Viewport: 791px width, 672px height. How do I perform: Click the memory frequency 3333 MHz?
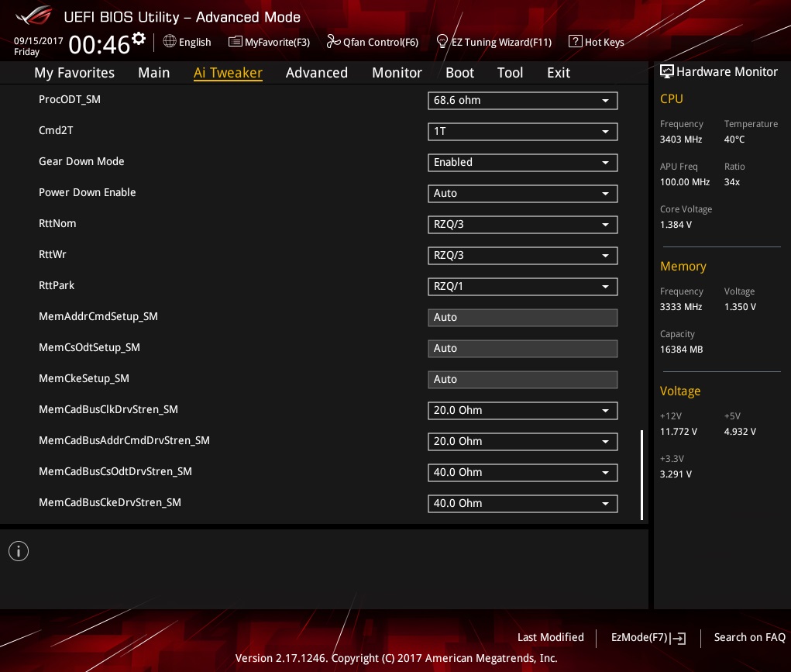pyautogui.click(x=680, y=307)
